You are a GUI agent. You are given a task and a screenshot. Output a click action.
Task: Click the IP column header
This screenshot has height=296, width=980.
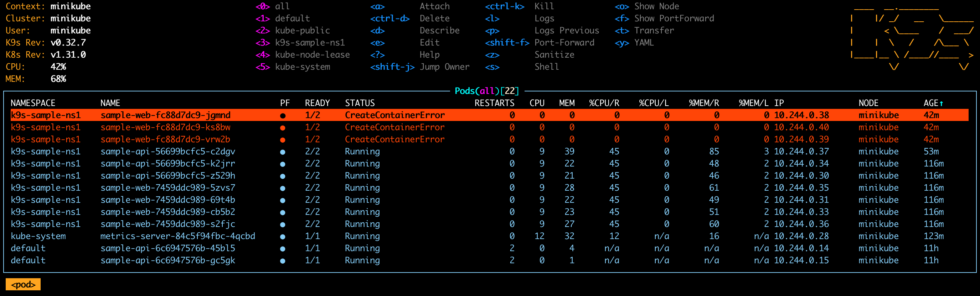point(779,103)
